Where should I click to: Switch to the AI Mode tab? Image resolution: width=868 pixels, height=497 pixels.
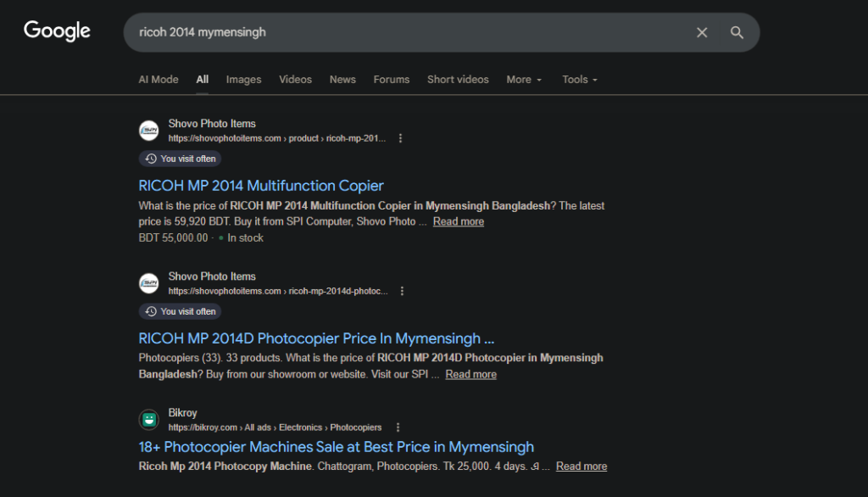159,80
